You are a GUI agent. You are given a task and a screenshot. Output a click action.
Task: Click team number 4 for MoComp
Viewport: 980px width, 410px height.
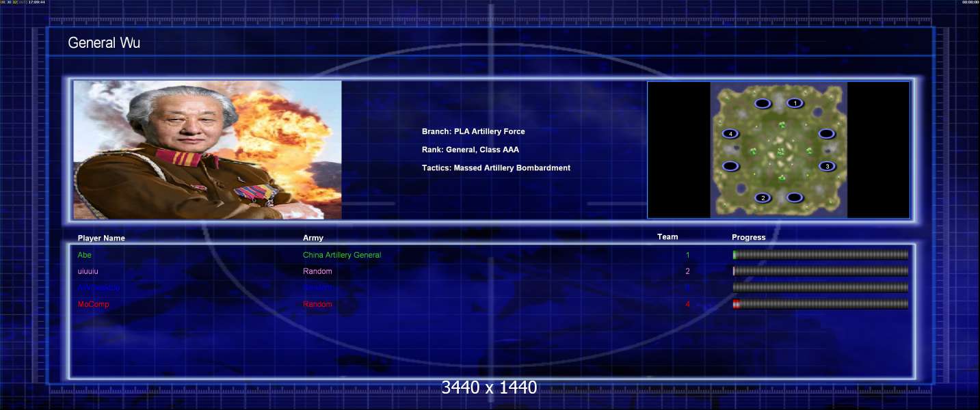coord(688,304)
